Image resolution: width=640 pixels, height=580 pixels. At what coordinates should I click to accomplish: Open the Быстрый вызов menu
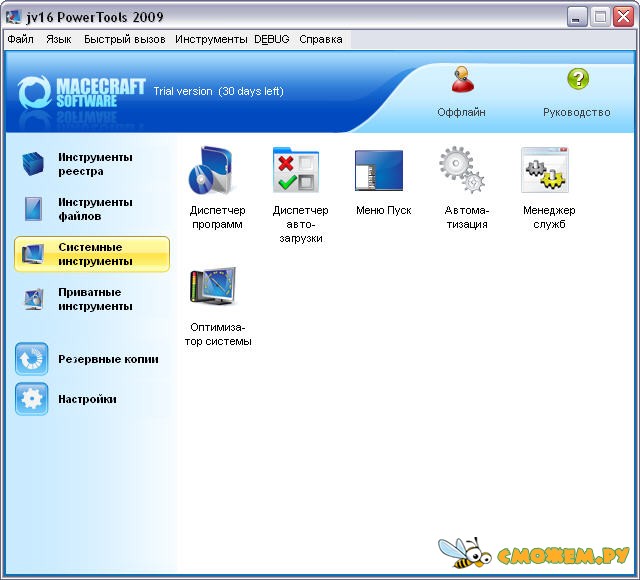tap(124, 39)
